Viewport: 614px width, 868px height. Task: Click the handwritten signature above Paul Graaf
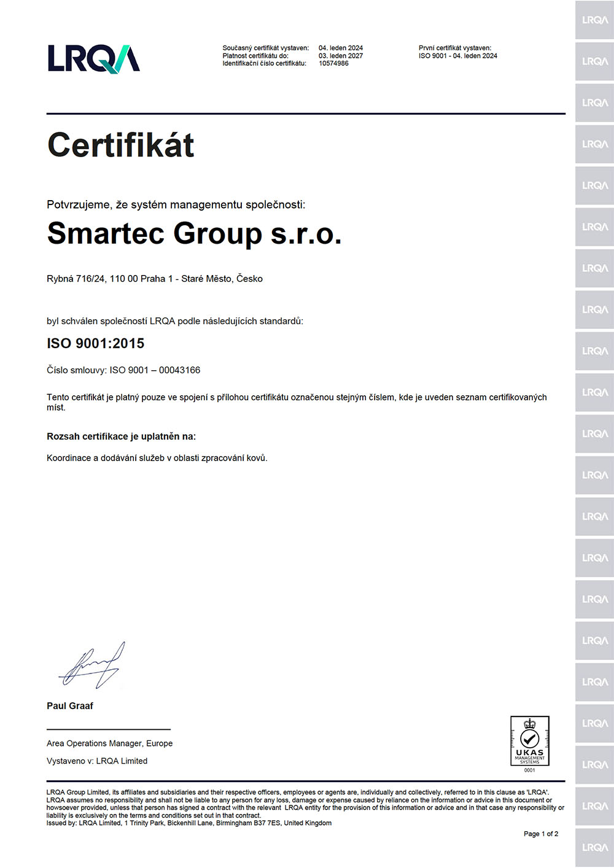click(92, 665)
